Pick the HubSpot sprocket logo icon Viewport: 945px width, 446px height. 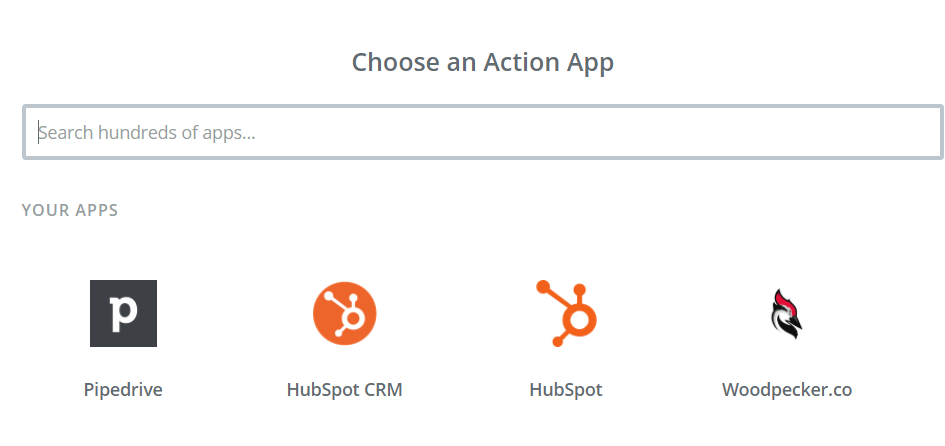click(566, 313)
